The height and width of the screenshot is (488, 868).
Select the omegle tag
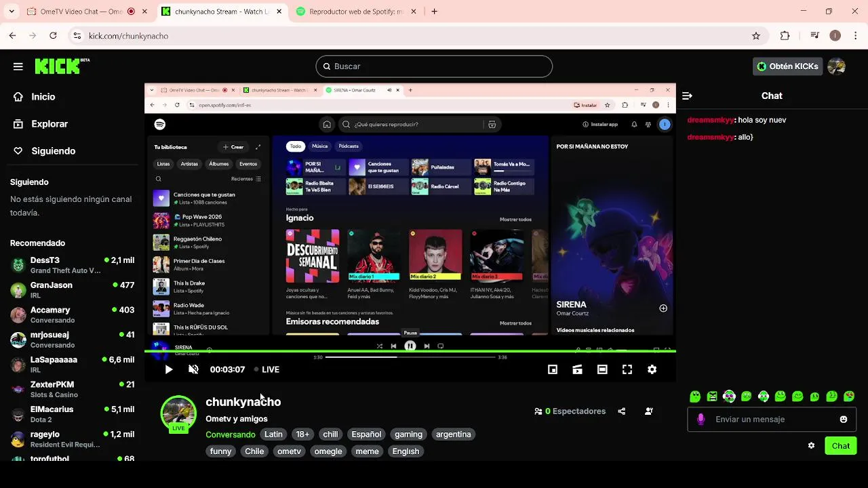[x=328, y=451]
